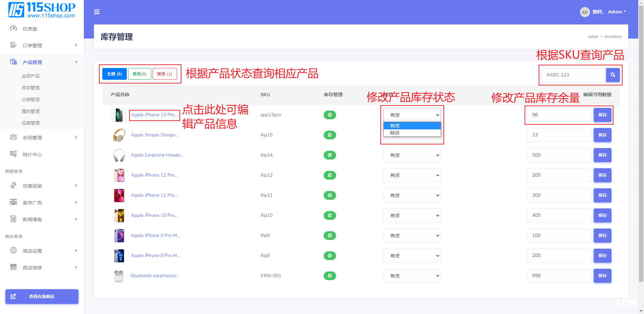Toggle stock-management badge 是 for #ip12
The width and height of the screenshot is (644, 314).
(330, 175)
